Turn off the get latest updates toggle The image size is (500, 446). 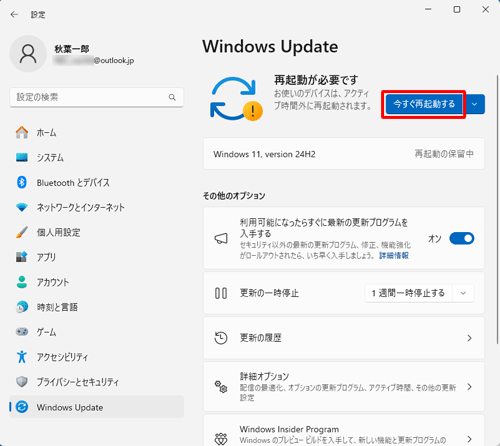[462, 238]
